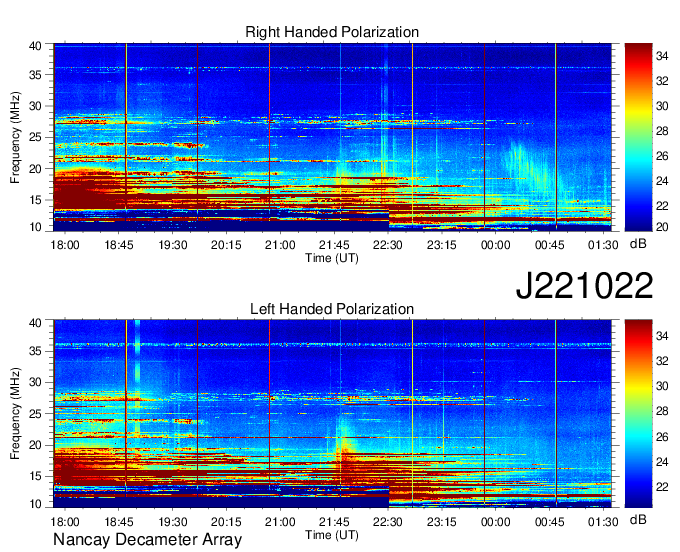Click 20 MHz tick on left-handed frequency axis

click(35, 445)
